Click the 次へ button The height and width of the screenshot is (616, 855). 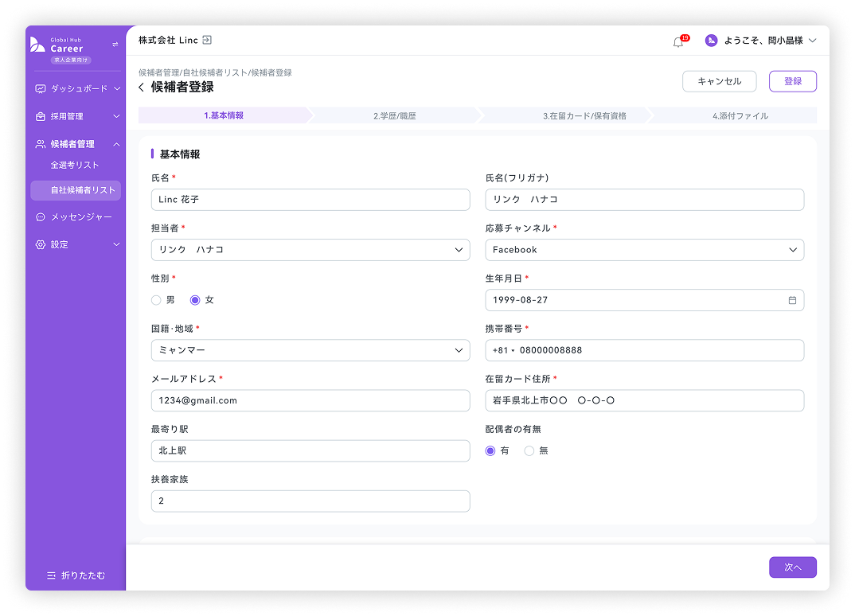coord(793,567)
